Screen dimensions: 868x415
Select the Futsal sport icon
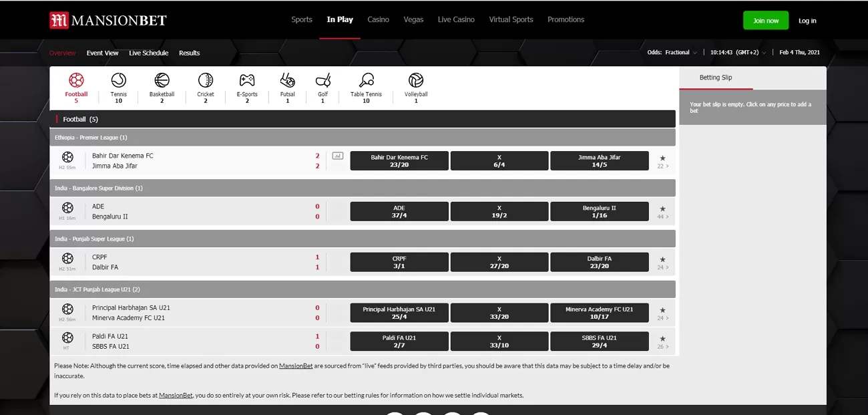click(288, 81)
